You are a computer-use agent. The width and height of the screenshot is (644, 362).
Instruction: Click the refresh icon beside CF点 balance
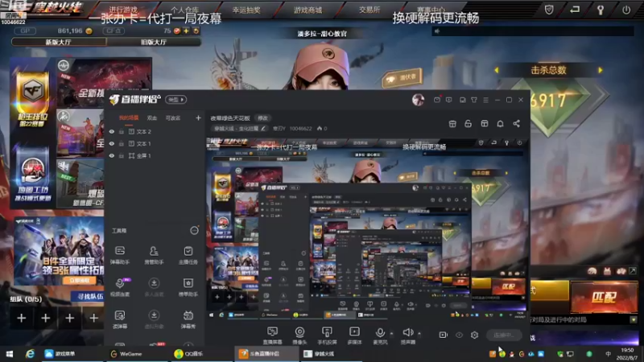coord(196,31)
